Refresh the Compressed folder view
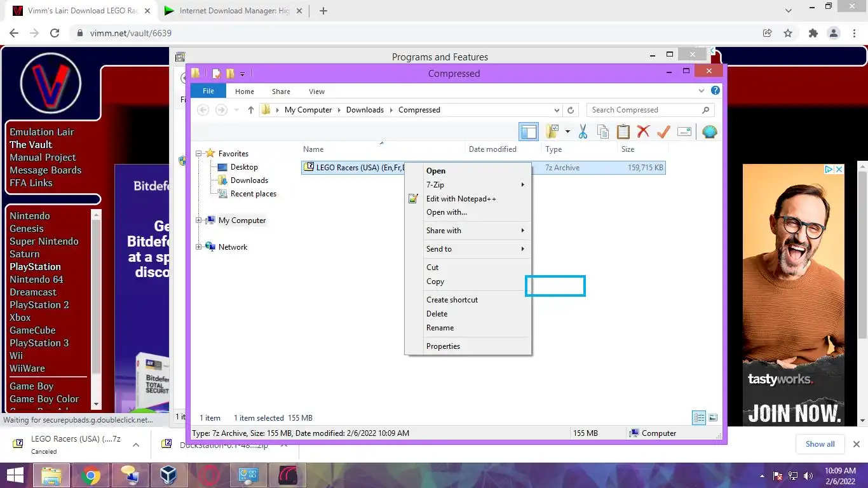Image resolution: width=868 pixels, height=488 pixels. (x=571, y=110)
